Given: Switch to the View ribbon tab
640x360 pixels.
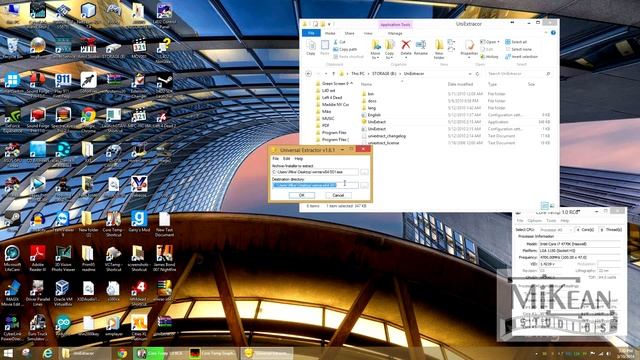Looking at the screenshot, I should click(368, 33).
